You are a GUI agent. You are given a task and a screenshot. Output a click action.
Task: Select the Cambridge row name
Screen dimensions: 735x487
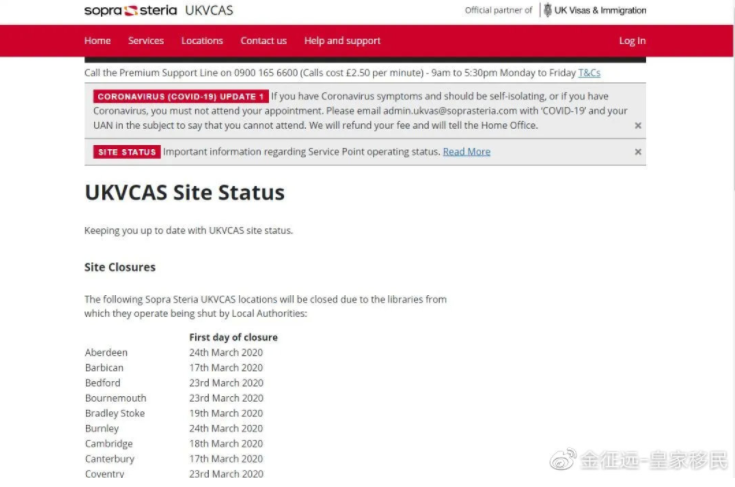tap(109, 443)
